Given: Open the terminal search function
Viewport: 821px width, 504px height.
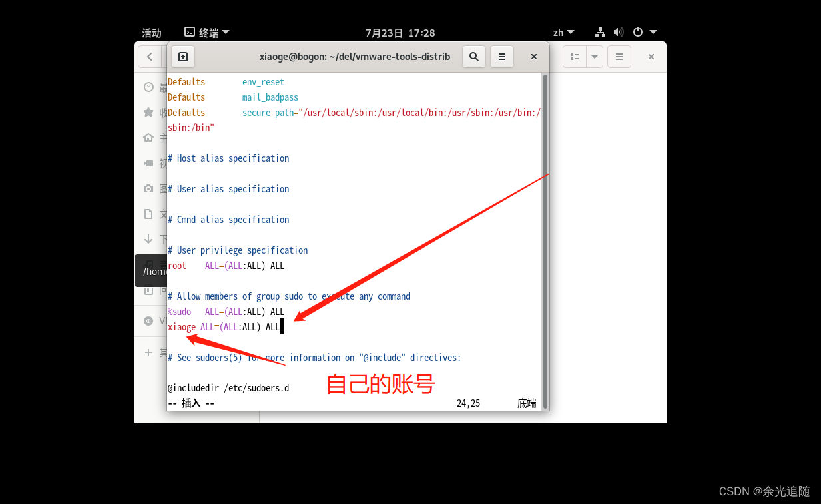Looking at the screenshot, I should click(x=474, y=57).
